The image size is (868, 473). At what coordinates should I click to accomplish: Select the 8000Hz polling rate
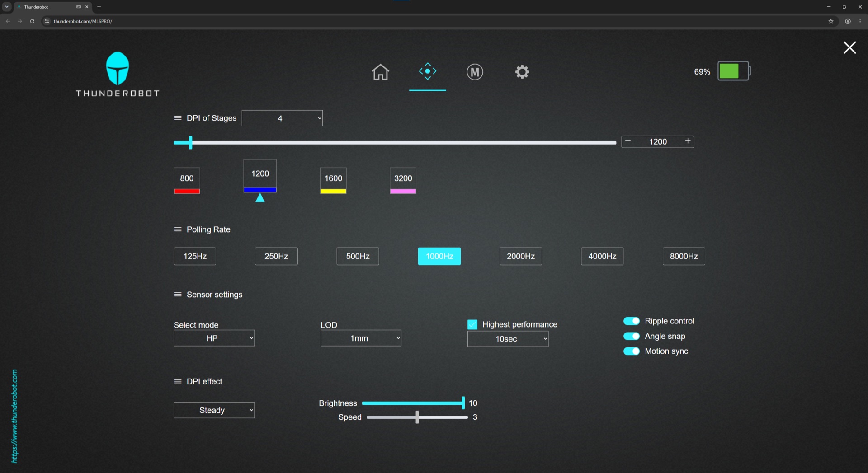tap(684, 256)
